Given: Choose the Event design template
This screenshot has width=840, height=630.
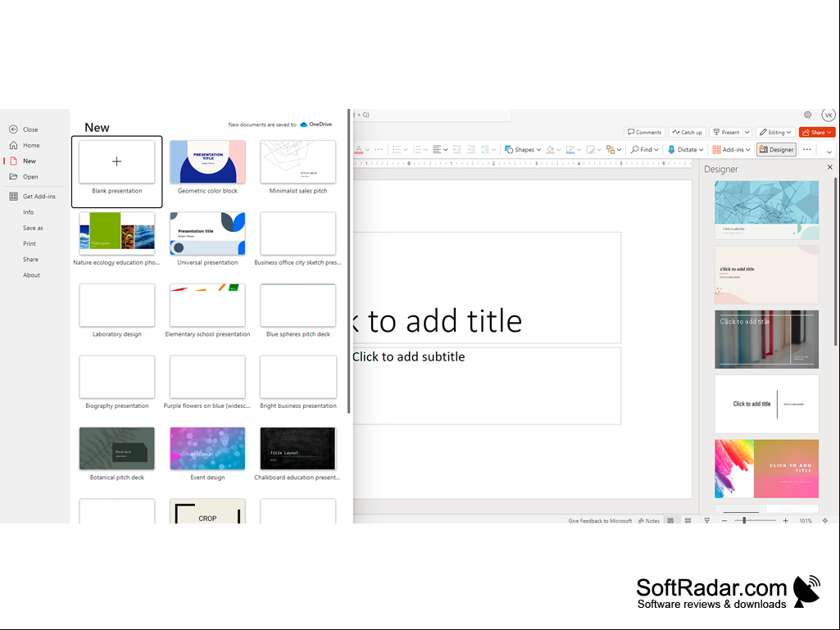Looking at the screenshot, I should coord(207,454).
